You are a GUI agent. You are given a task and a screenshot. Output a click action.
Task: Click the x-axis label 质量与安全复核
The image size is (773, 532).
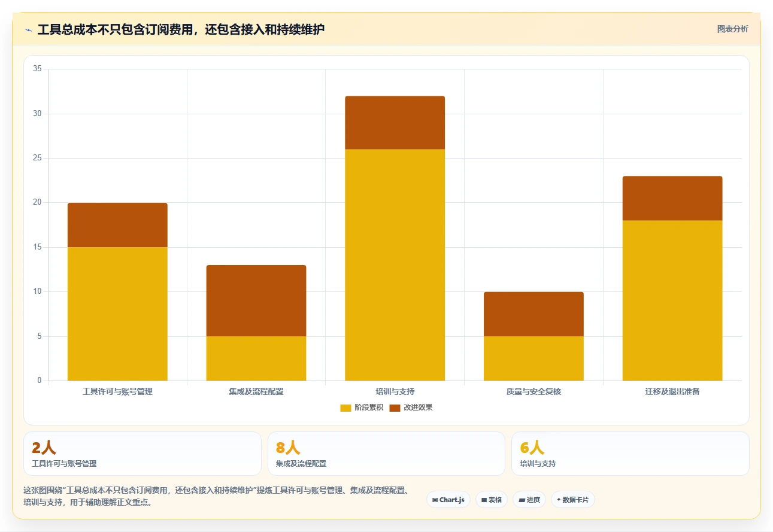[x=533, y=391]
